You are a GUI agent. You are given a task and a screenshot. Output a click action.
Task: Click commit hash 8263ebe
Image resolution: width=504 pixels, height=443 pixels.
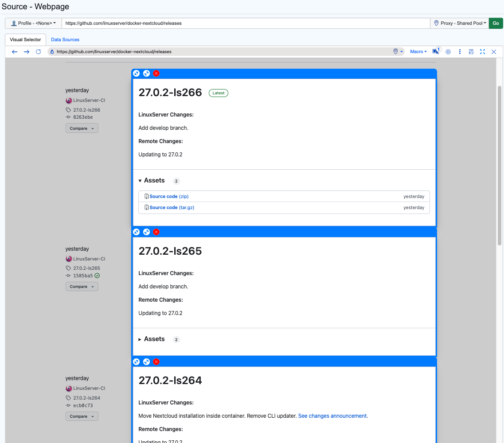click(x=83, y=117)
